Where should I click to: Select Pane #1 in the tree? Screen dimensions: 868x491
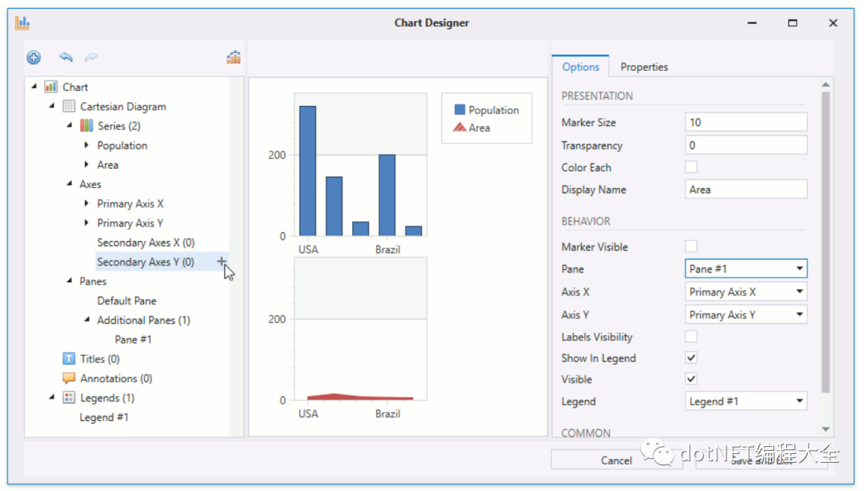click(x=133, y=339)
